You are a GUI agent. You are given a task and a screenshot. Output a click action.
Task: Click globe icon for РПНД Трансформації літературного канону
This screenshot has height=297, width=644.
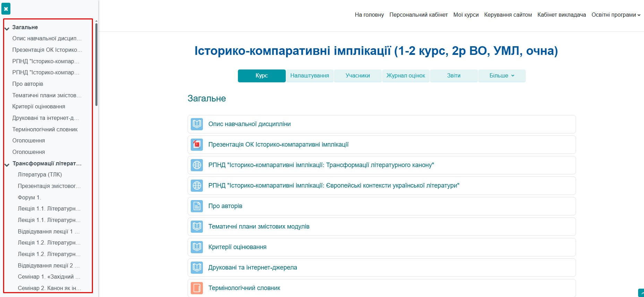pyautogui.click(x=197, y=165)
